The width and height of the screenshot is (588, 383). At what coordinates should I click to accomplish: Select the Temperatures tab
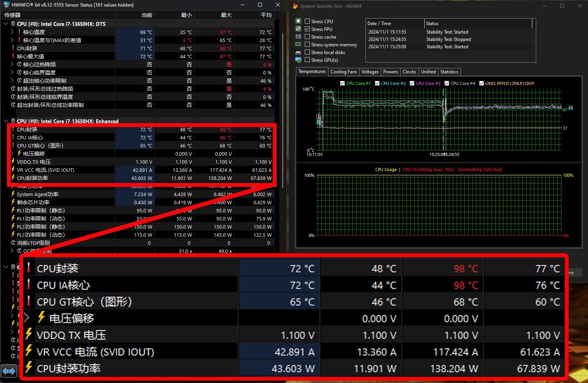(312, 71)
